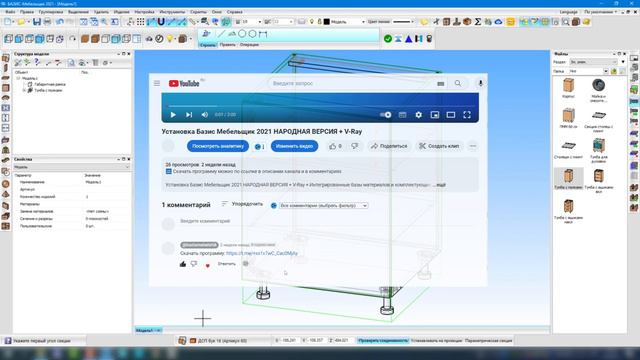
Task: Skip to the next video
Action: point(189,115)
